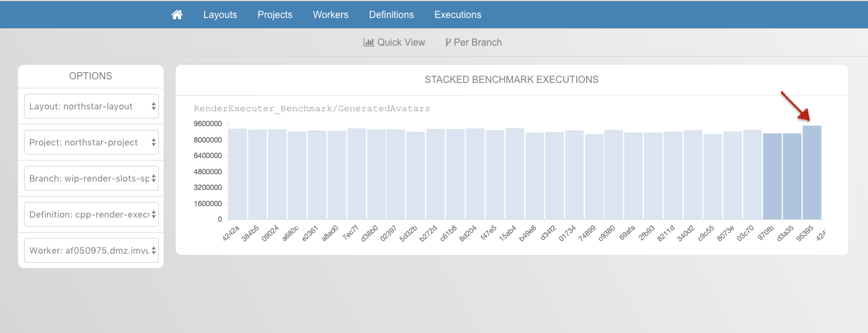The width and height of the screenshot is (868, 333).
Task: Open the Workers page
Action: 330,14
